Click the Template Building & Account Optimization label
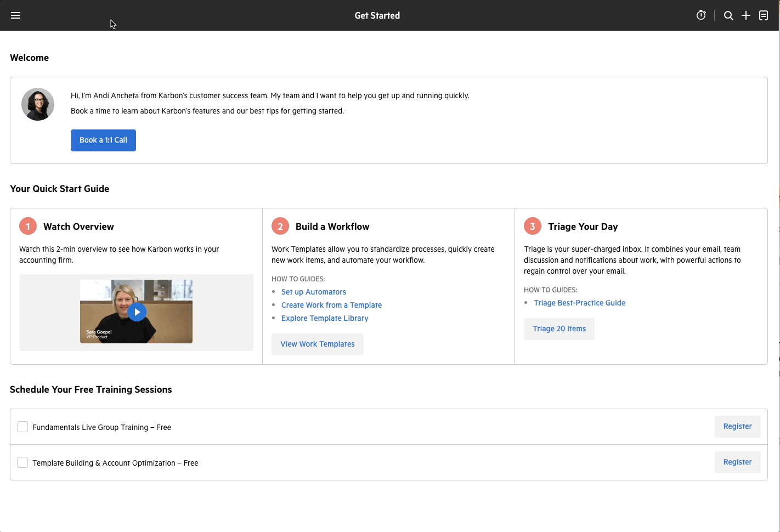This screenshot has width=780, height=532. point(115,463)
